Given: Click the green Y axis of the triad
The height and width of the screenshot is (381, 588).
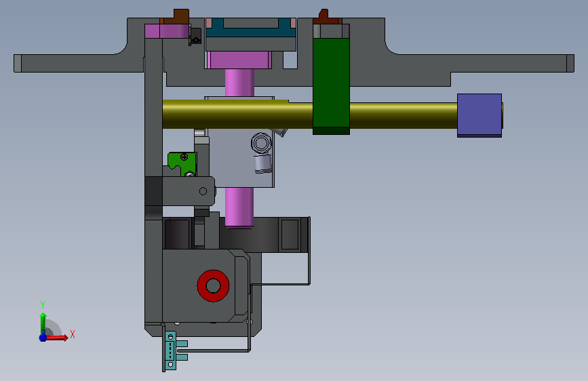Looking at the screenshot, I should click(x=43, y=323).
